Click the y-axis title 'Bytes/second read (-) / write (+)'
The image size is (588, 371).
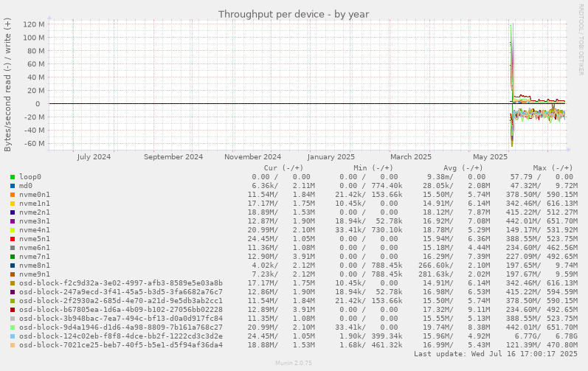pyautogui.click(x=7, y=85)
